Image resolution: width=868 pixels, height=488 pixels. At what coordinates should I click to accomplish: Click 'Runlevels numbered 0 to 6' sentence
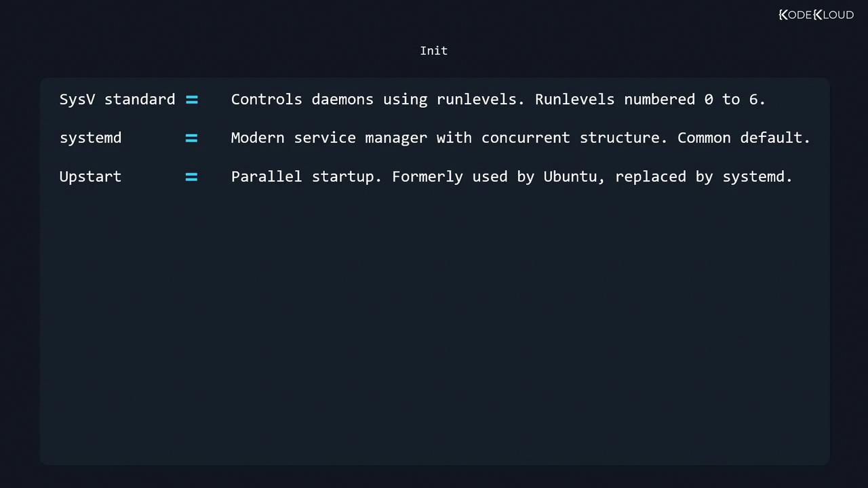650,100
